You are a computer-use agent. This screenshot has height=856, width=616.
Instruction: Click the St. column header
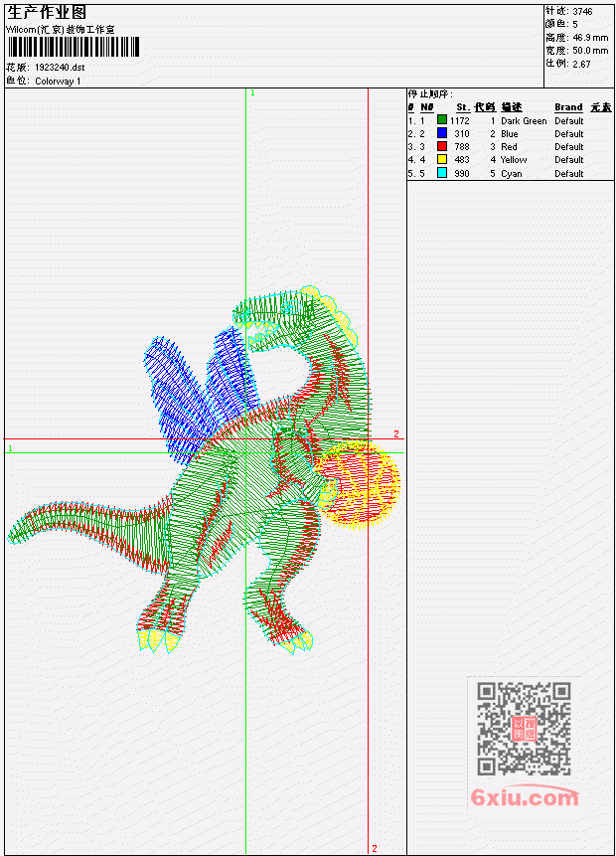click(463, 107)
